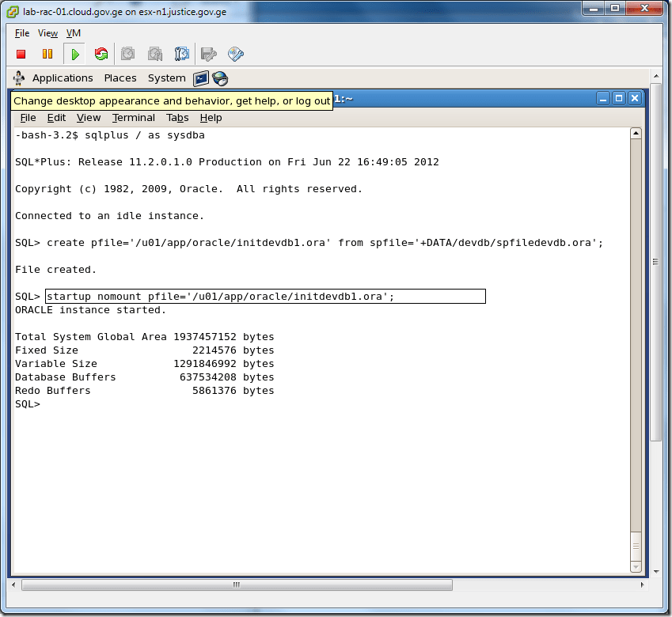The width and height of the screenshot is (672, 617).
Task: Open the GNOME Applications menu
Action: pos(63,78)
